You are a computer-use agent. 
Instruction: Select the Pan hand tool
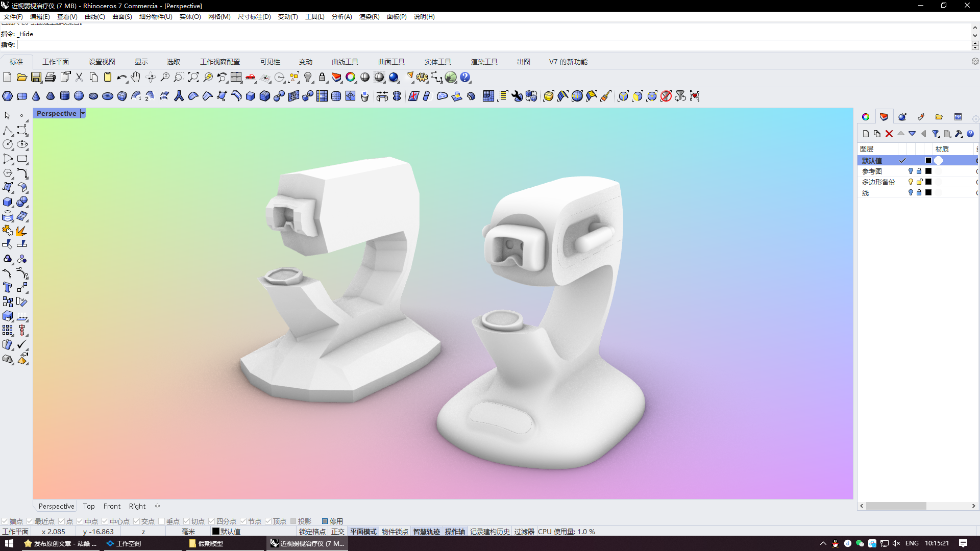coord(135,78)
